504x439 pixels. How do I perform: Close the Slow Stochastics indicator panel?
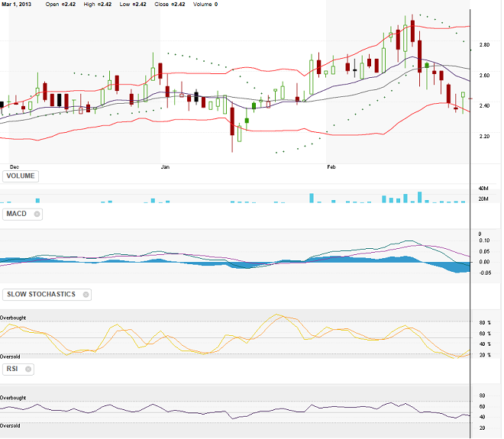(86, 295)
